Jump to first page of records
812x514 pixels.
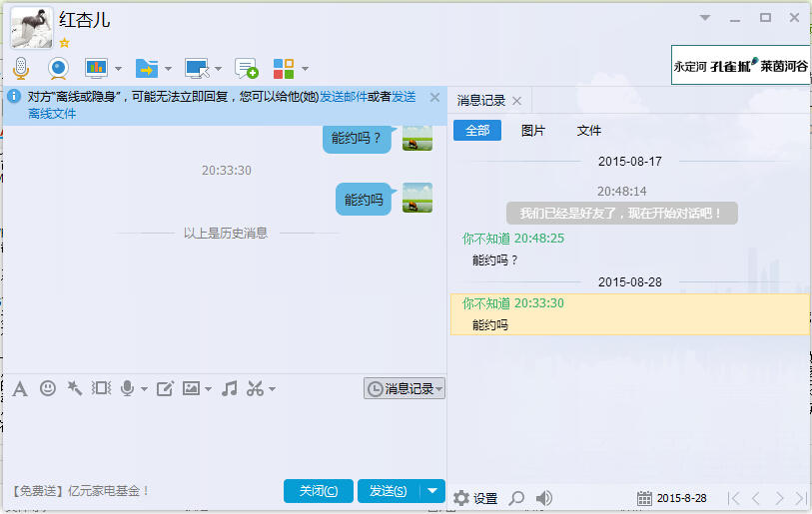733,498
